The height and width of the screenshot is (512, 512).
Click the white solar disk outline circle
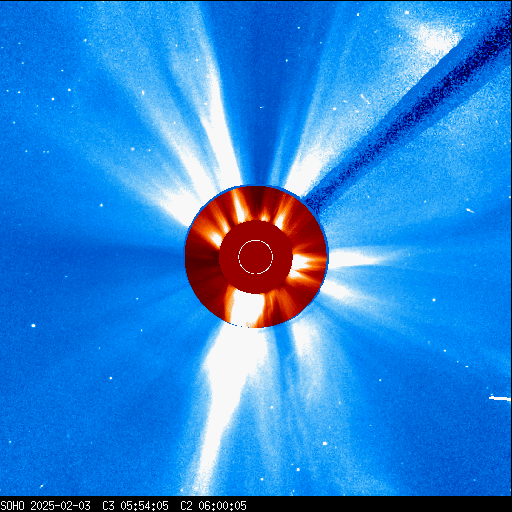[x=255, y=257]
